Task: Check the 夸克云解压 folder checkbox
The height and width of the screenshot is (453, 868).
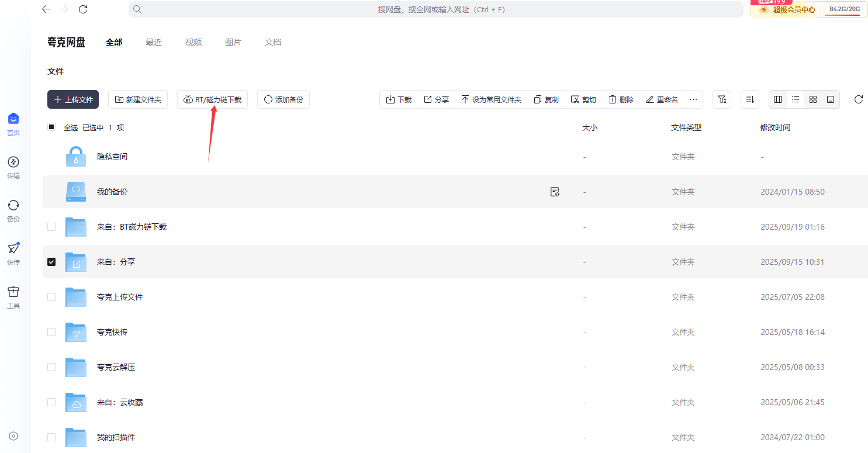Action: click(x=51, y=367)
